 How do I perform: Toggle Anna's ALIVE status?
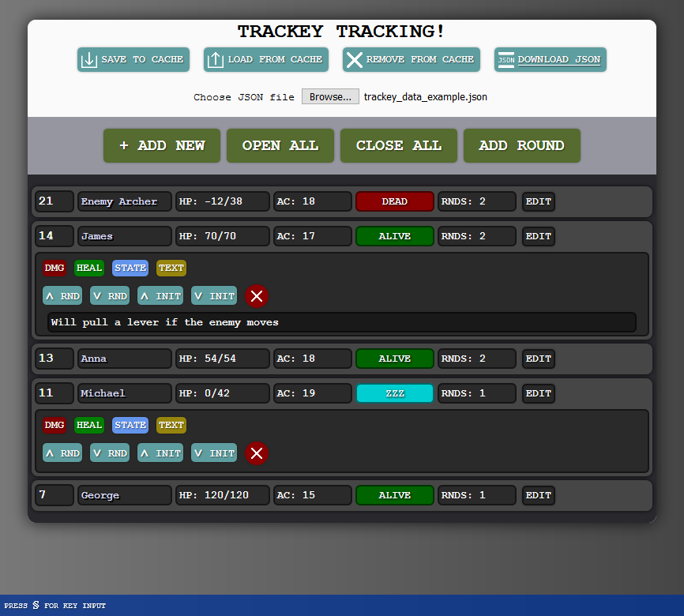point(395,359)
